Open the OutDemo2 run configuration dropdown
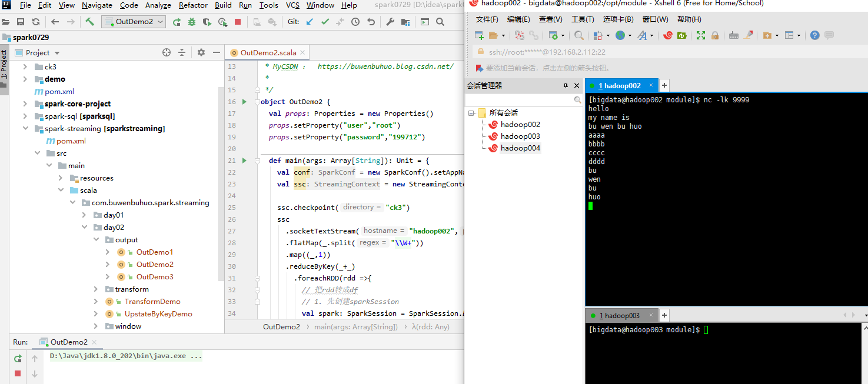The height and width of the screenshot is (384, 868). coord(134,22)
